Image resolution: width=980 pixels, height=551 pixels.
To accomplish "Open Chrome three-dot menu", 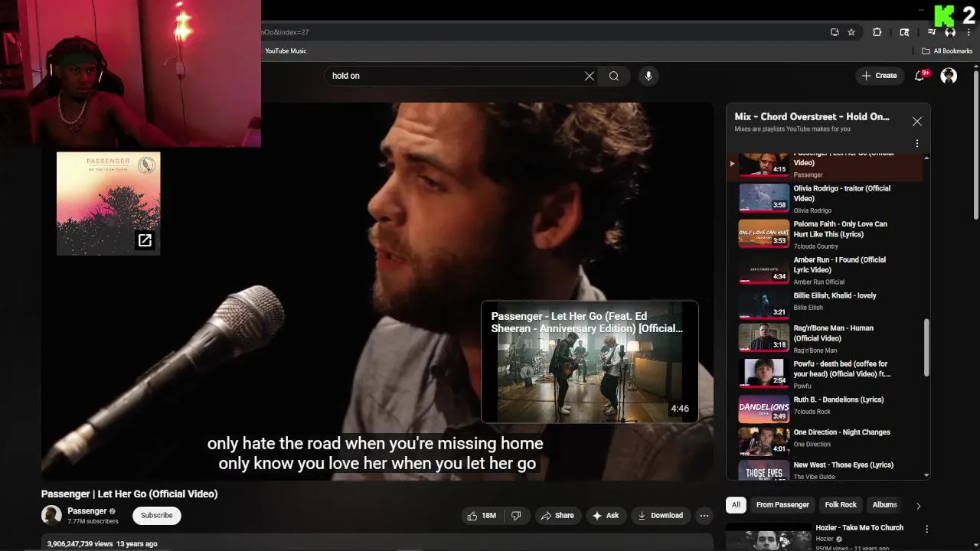I will tap(969, 32).
